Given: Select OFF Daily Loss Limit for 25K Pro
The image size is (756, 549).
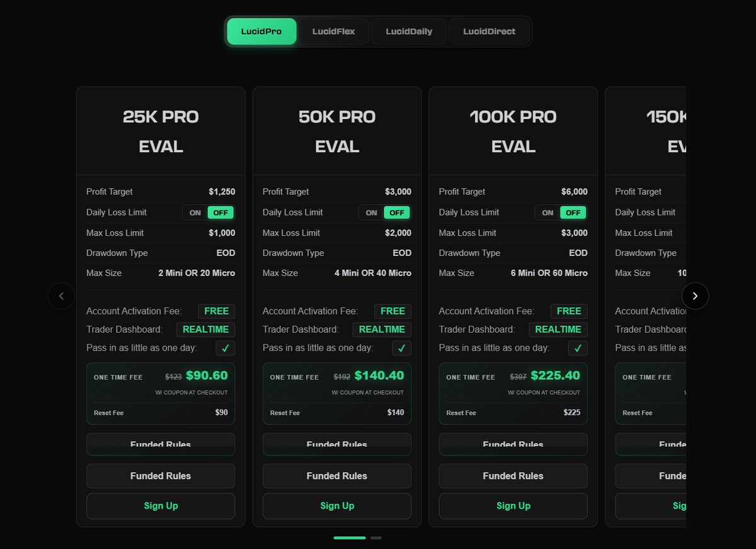Looking at the screenshot, I should coord(220,212).
